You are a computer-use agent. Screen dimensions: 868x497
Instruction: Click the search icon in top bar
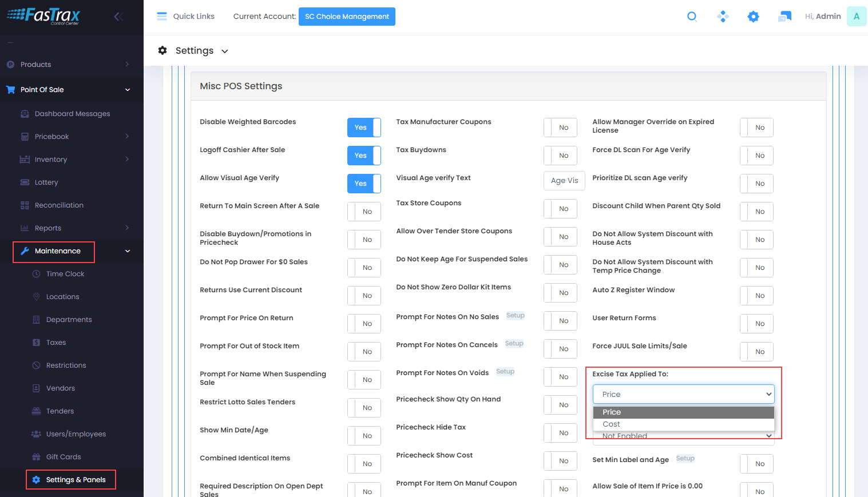click(x=692, y=17)
